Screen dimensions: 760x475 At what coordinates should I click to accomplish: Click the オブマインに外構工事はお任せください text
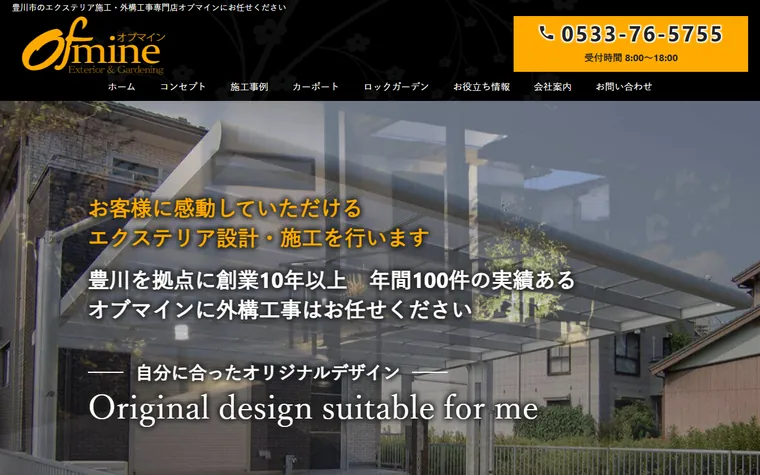pyautogui.click(x=280, y=309)
